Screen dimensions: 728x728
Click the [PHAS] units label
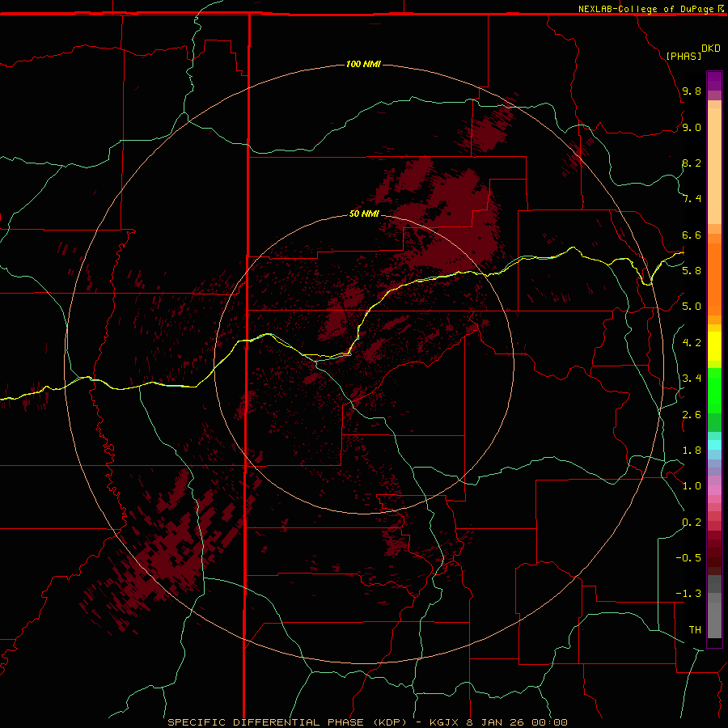[684, 56]
